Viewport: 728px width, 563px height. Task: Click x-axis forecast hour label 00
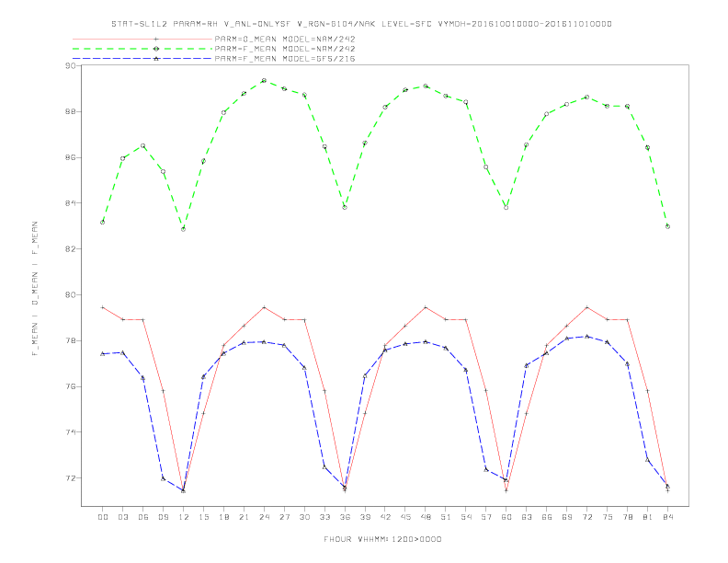pos(103,517)
